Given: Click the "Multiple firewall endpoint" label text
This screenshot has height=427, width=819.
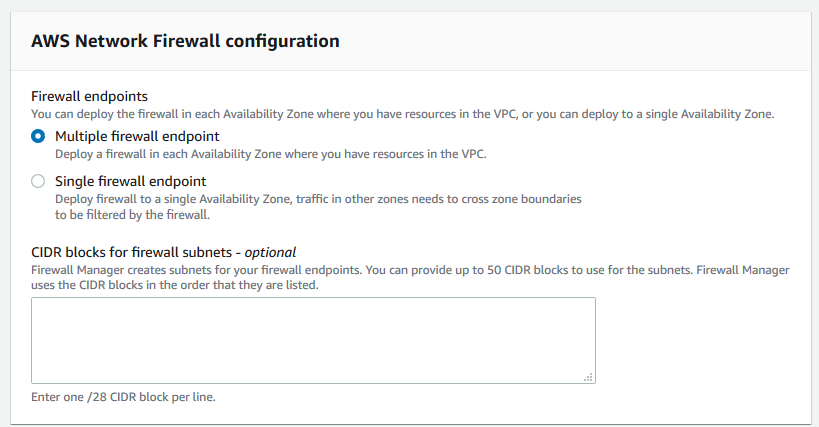Looking at the screenshot, I should coord(137,136).
